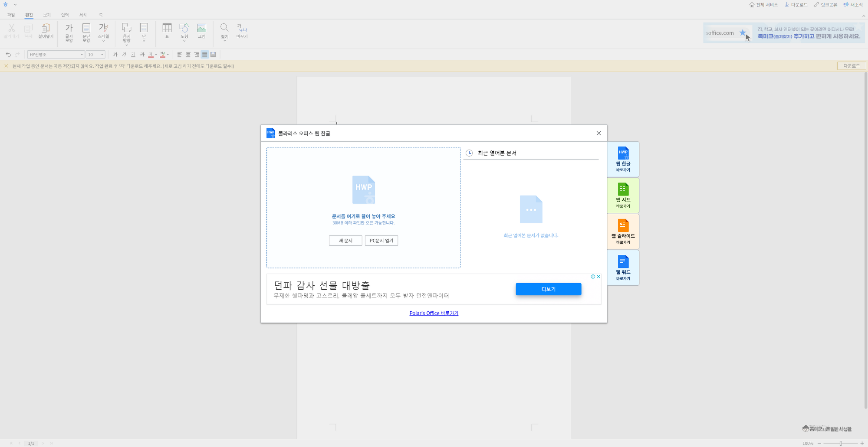Expand the font color dropdown arrow
Image resolution: width=868 pixels, height=447 pixels.
tap(156, 55)
